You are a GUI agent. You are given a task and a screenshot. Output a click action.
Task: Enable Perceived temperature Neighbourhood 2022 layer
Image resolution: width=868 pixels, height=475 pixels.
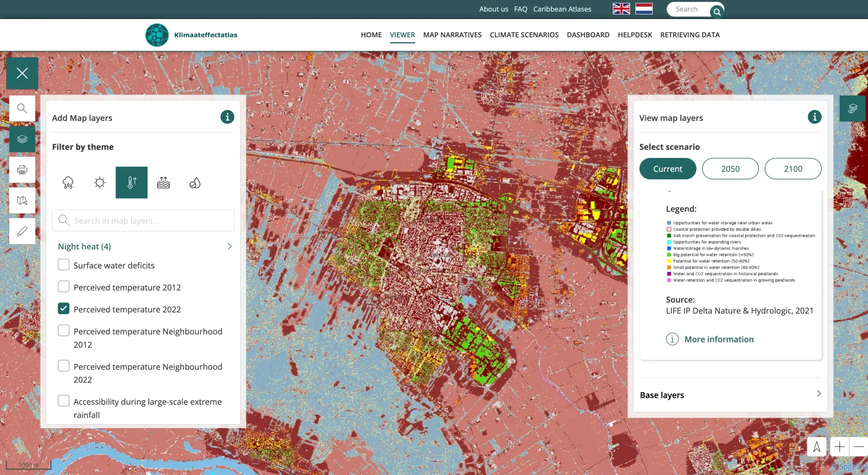tap(64, 366)
